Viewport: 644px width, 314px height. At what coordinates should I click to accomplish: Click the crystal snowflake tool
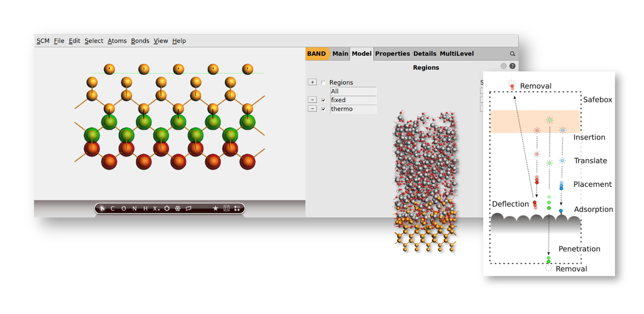click(178, 208)
